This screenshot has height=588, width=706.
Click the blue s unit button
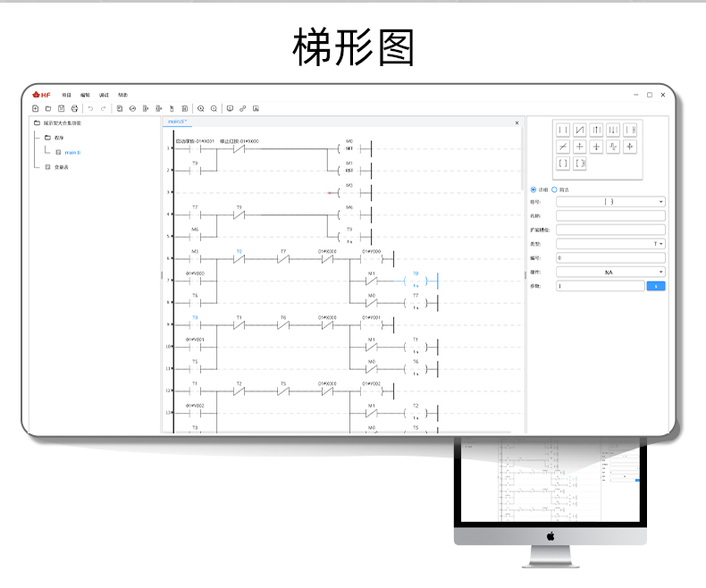point(656,286)
